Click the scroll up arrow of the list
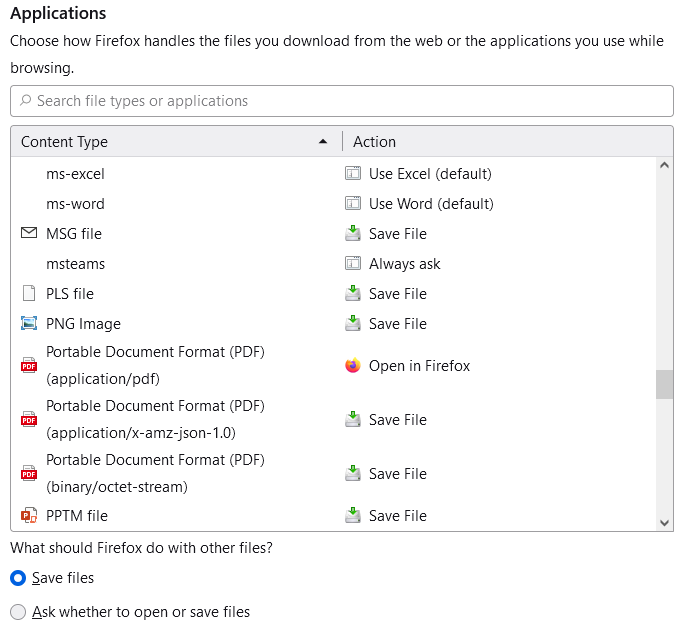The width and height of the screenshot is (687, 634). click(665, 166)
